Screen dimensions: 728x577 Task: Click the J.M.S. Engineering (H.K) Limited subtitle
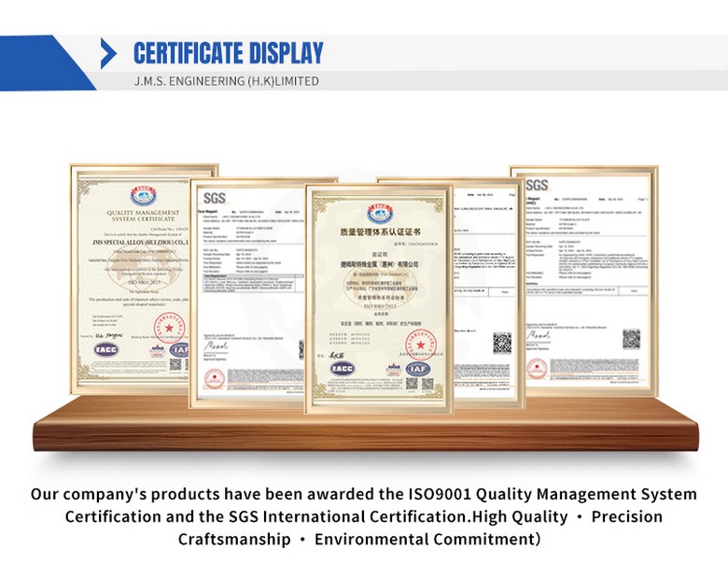tap(227, 81)
